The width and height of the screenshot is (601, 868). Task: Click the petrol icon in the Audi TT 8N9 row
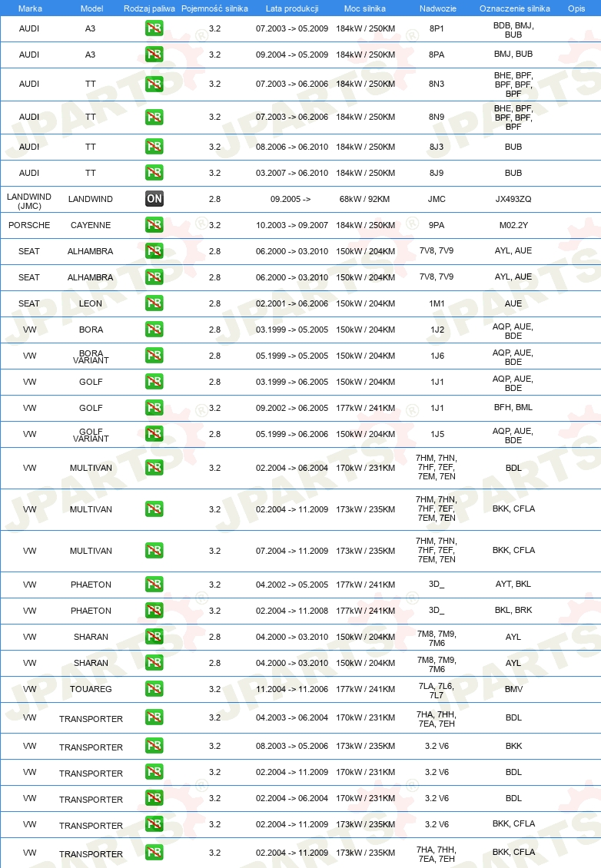click(154, 117)
